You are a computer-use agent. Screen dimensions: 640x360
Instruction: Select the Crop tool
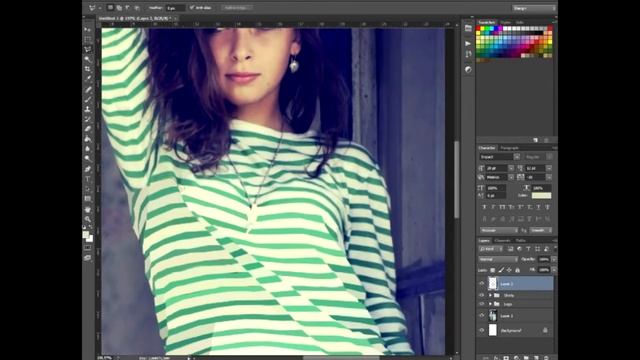(88, 69)
